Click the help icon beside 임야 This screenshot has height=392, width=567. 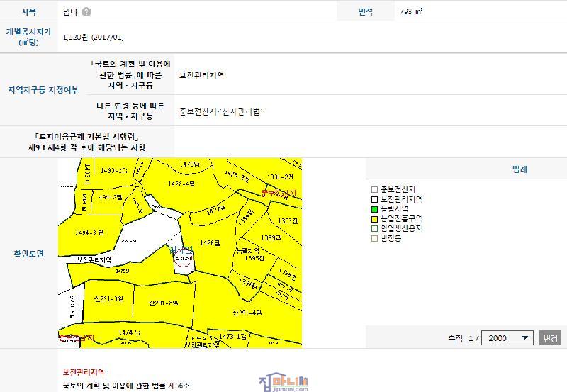pos(86,12)
